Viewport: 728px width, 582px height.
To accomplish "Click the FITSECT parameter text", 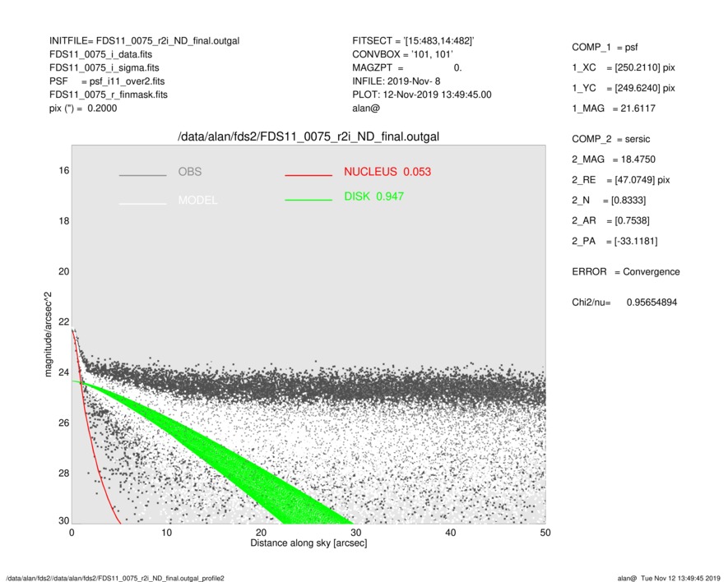I will pos(413,40).
